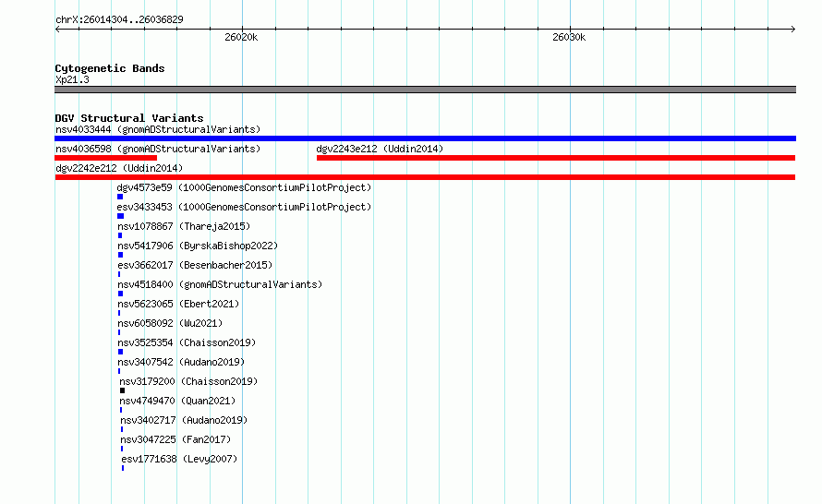Open nsv3047225 (Fan2017) label
This screenshot has width=822, height=504.
pyautogui.click(x=175, y=439)
